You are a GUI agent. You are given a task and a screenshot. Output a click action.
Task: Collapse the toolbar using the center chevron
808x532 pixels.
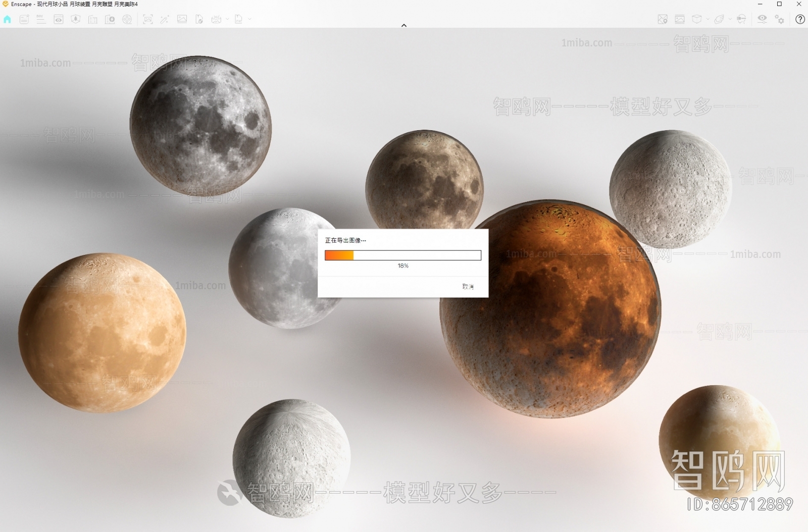pyautogui.click(x=403, y=25)
